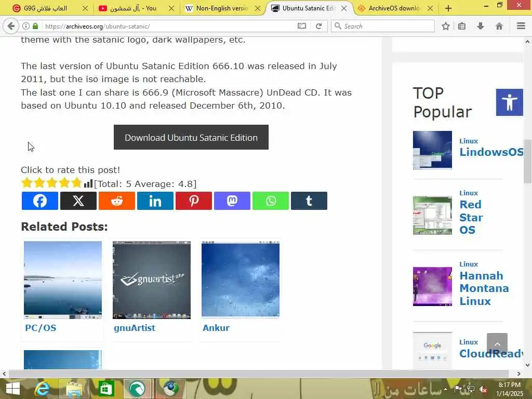Image resolution: width=532 pixels, height=399 pixels.
Task: Click the horizontal scrollbar right arrow
Action: pos(519,374)
